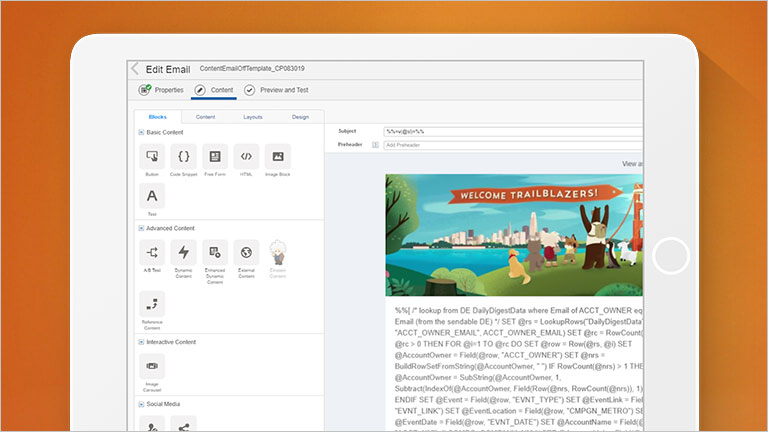Click the Edit Email heading
Viewport: 768px width, 432px height.
[168, 70]
